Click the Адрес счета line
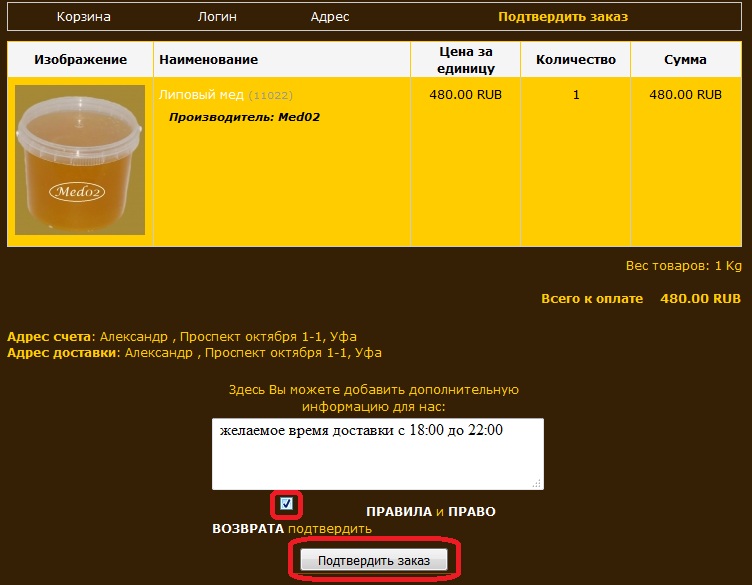Viewport: 752px width, 585px height. [x=182, y=337]
